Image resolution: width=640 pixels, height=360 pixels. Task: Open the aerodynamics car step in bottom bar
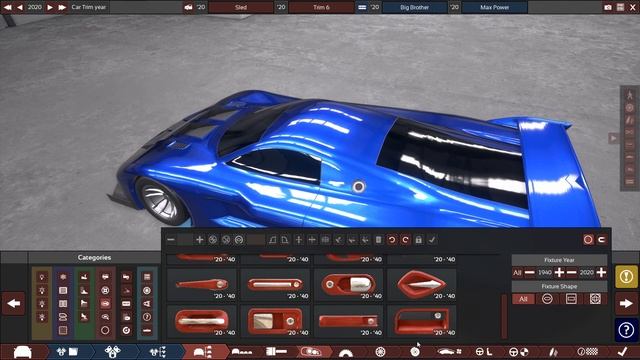coord(449,351)
